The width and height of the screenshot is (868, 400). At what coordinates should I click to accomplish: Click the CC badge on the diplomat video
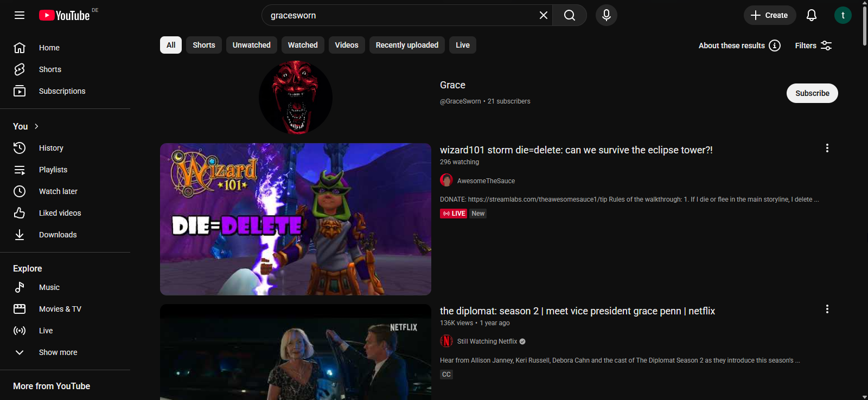446,375
